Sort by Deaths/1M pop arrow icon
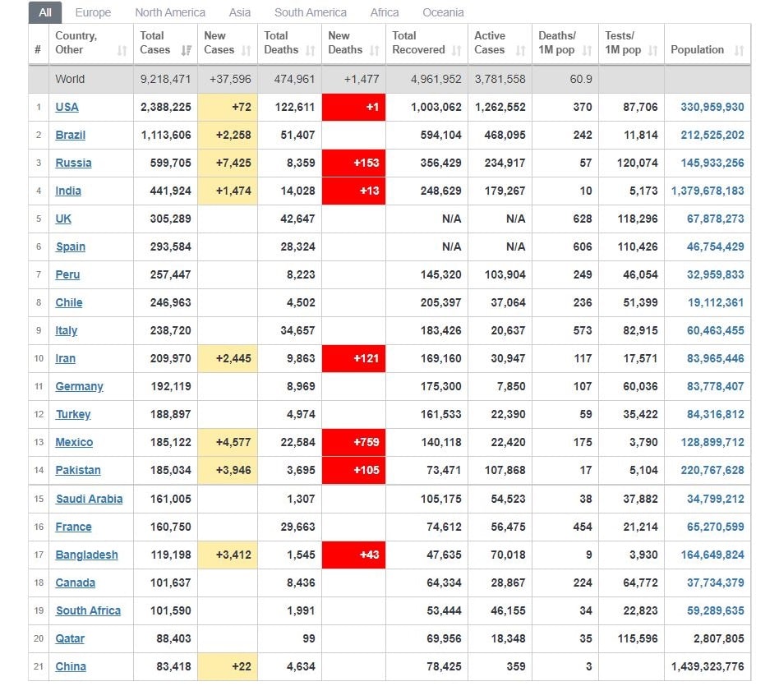The image size is (779, 700). coord(587,50)
